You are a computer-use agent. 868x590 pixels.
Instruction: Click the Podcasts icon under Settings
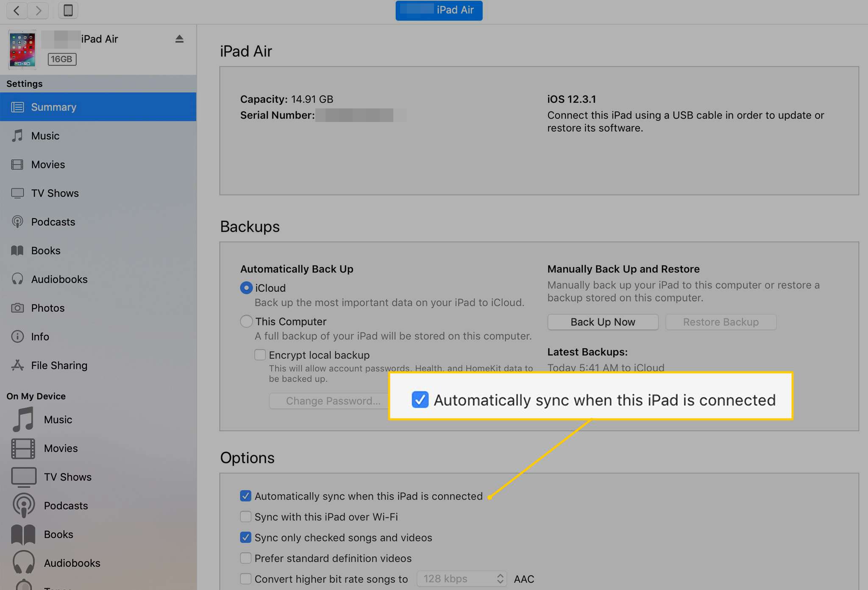coord(17,222)
